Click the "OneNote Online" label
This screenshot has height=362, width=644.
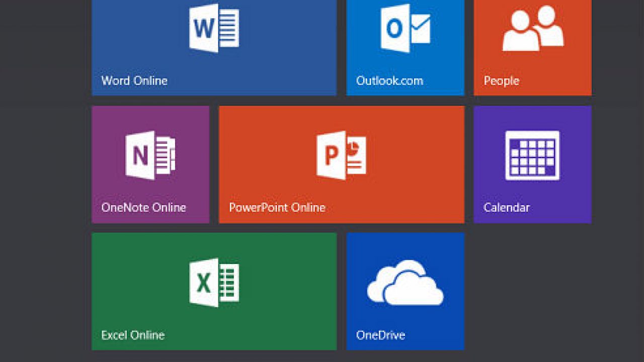[143, 207]
